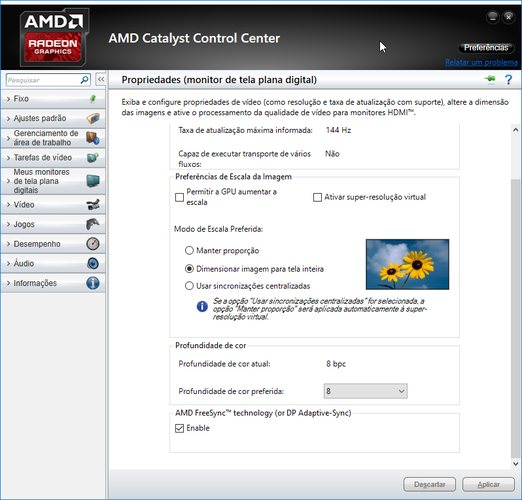Screen dimensions: 522x500
Task: Open Profundidade de cor preferida dropdown
Action: [x=365, y=391]
